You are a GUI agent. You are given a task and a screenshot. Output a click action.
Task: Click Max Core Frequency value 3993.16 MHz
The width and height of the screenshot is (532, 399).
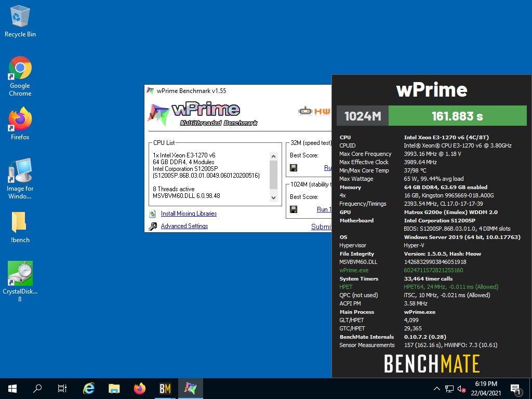pyautogui.click(x=433, y=154)
